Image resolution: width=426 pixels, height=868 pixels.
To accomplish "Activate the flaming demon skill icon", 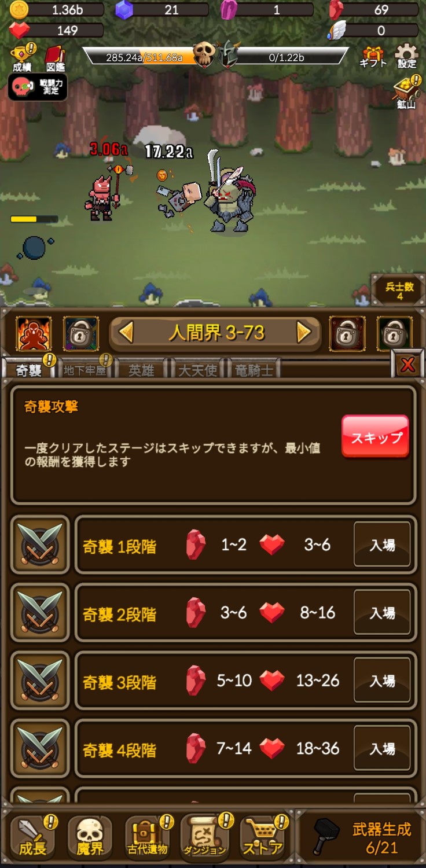I will (34, 334).
